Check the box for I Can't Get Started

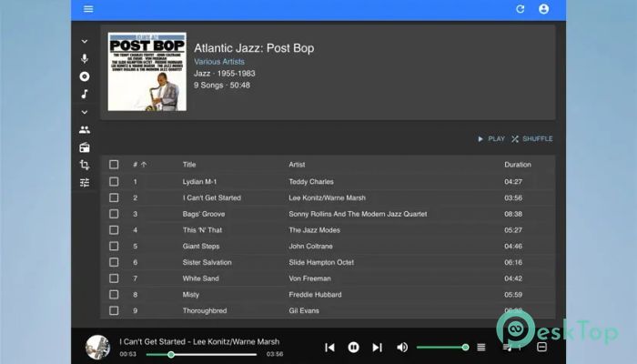coord(114,197)
